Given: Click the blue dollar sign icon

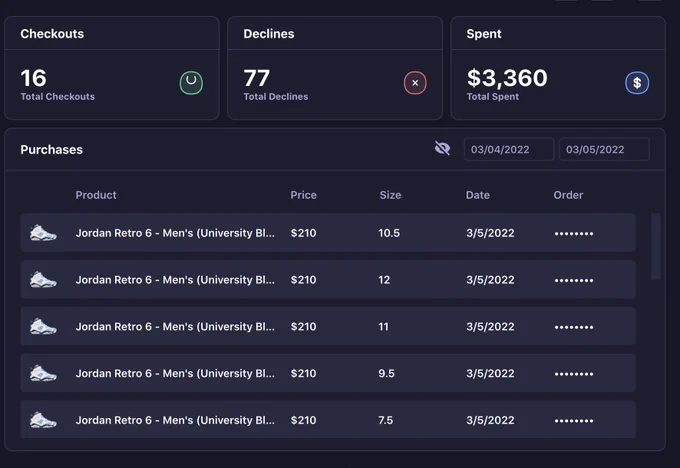Looking at the screenshot, I should point(637,83).
